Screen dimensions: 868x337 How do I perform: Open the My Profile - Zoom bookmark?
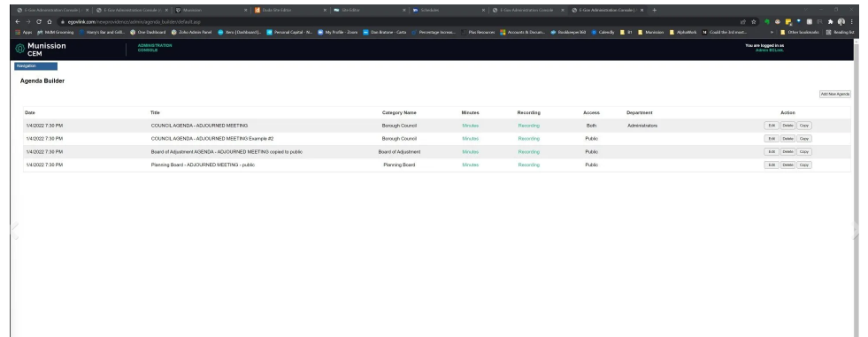338,32
